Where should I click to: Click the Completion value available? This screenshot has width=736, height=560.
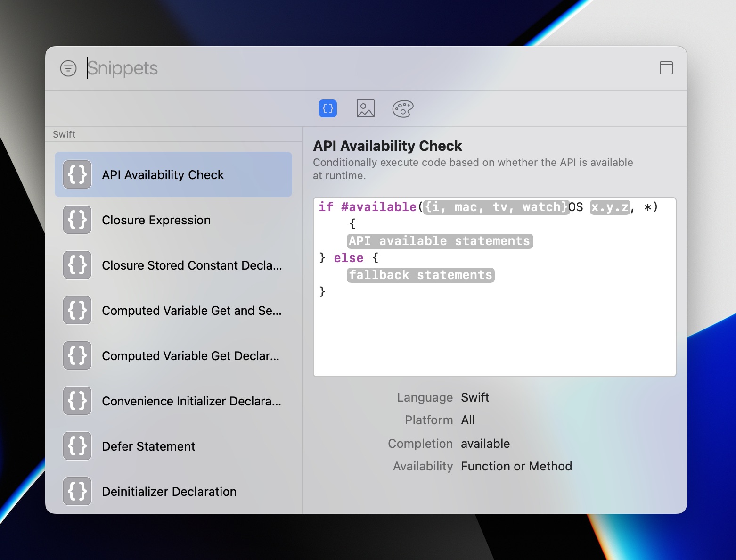coord(485,444)
